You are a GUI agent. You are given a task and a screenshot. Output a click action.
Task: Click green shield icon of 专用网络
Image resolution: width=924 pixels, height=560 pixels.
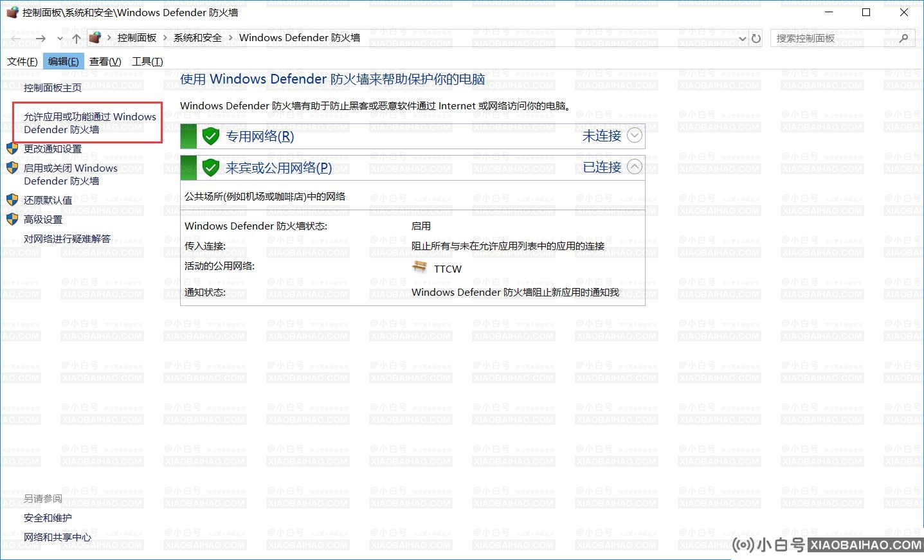210,136
